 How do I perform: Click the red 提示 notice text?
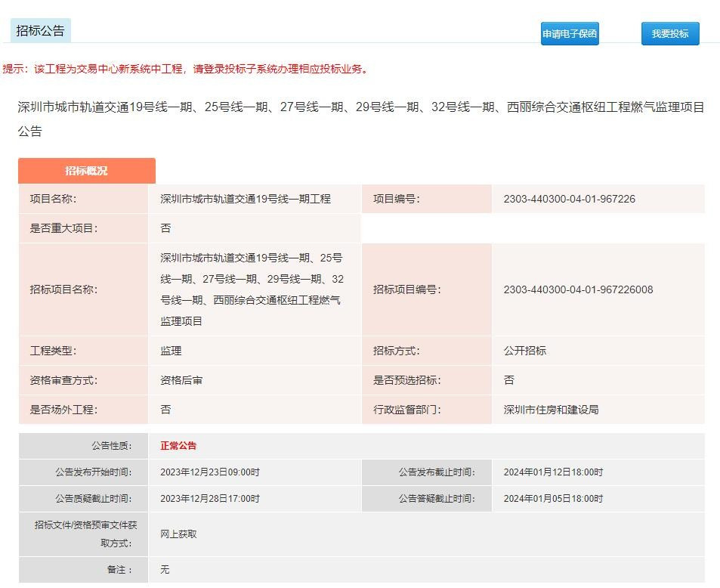pyautogui.click(x=186, y=69)
